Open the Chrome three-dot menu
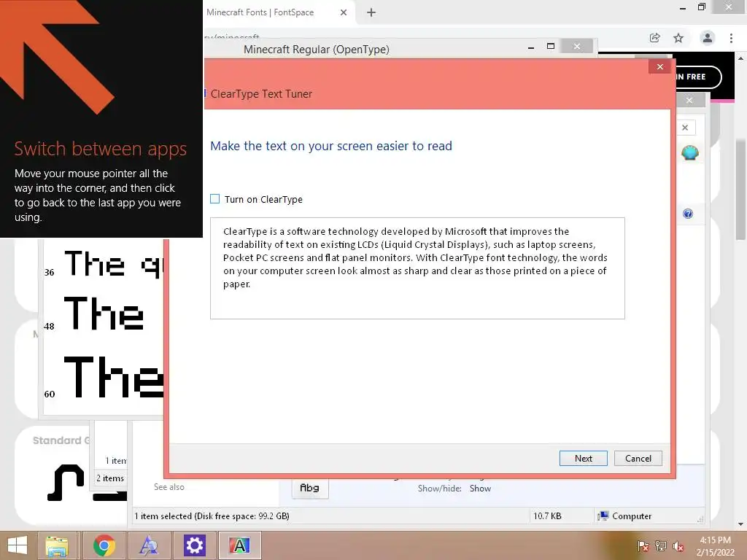 pyautogui.click(x=731, y=38)
